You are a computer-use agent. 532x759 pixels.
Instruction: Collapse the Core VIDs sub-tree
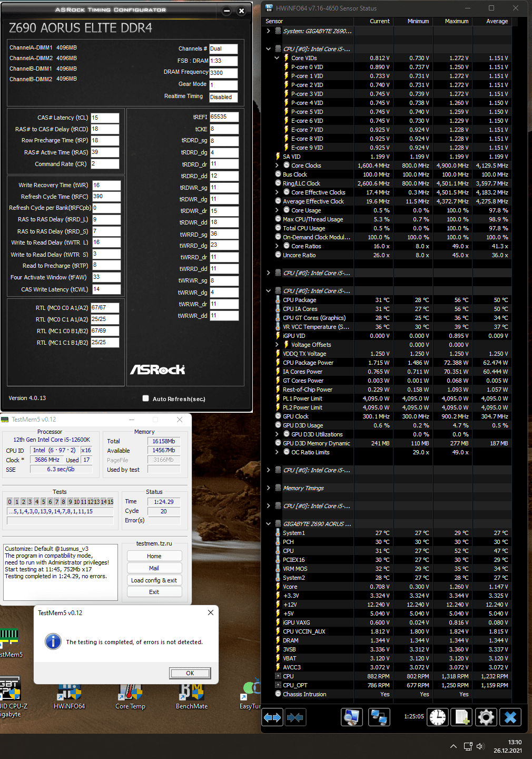[x=277, y=58]
